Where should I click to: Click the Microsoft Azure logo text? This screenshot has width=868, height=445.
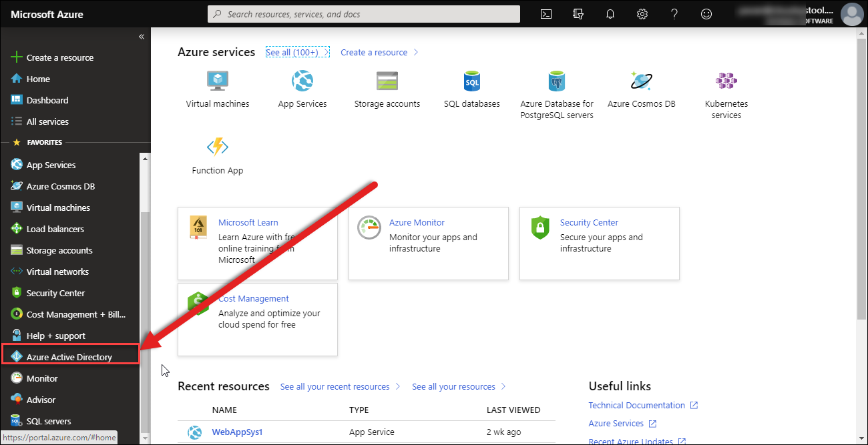[47, 14]
